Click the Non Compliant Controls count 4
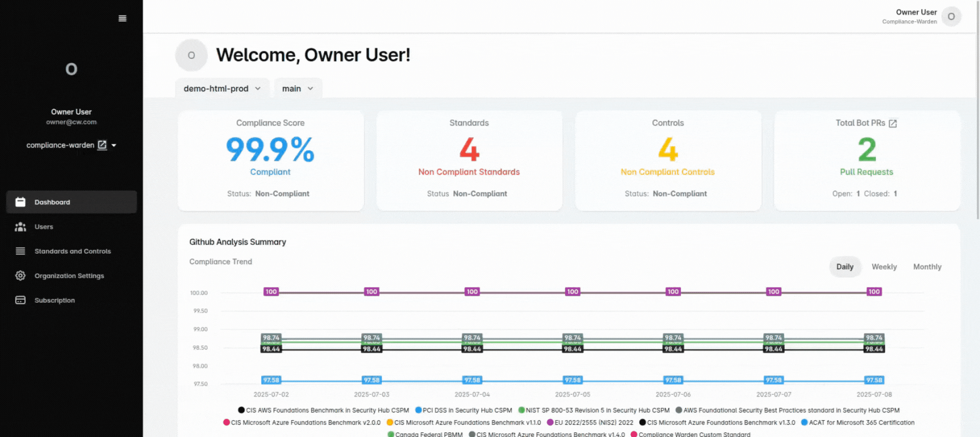 (x=668, y=149)
